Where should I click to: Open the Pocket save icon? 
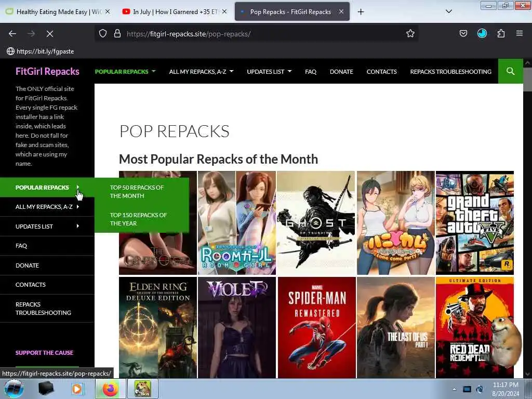[463, 34]
